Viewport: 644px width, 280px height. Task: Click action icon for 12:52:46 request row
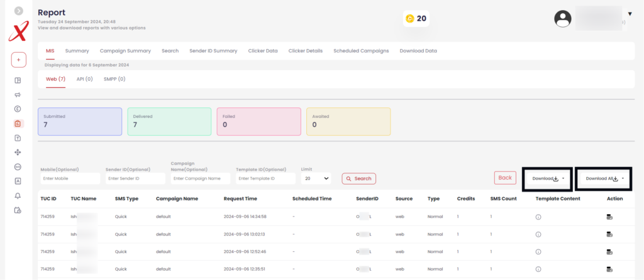click(609, 252)
